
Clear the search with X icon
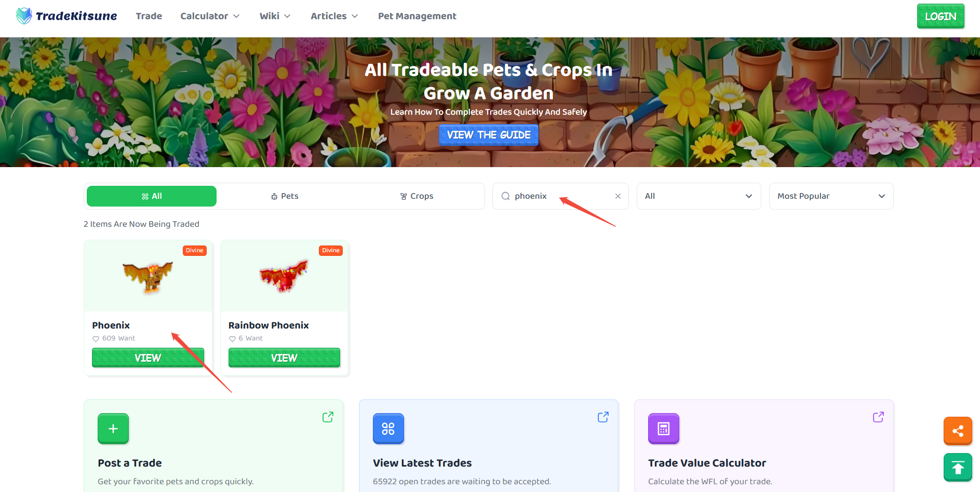618,196
